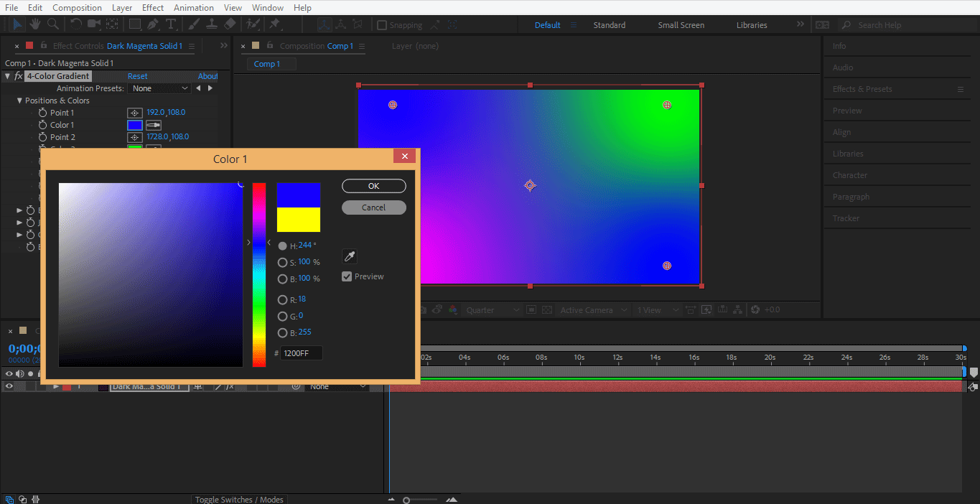The width and height of the screenshot is (980, 504).
Task: Pick the Horizontal Type tool
Action: [171, 24]
